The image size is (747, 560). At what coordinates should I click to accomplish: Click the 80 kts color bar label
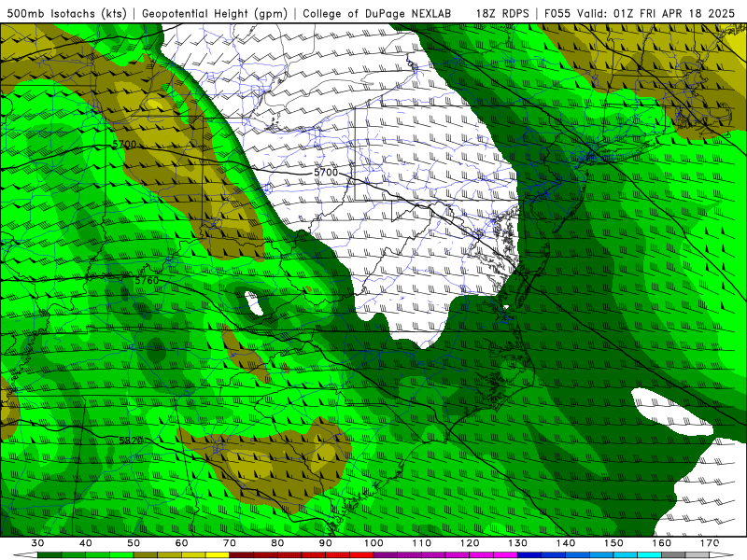click(277, 543)
